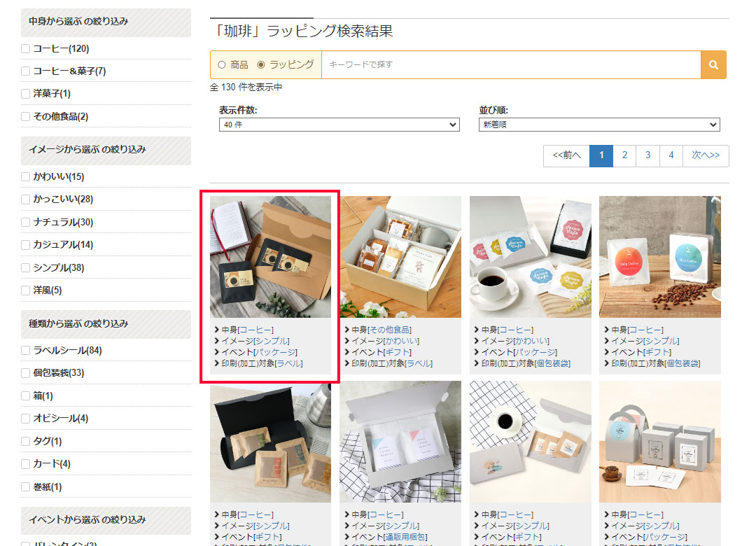The image size is (756, 546).
Task: Click the コーヒー link under the kraft box card
Action: tap(255, 330)
